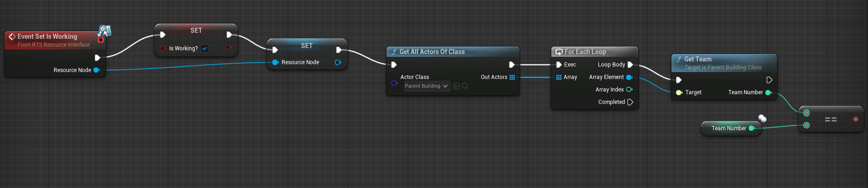
Task: Click Get All Actors Of Class exec output
Action: click(x=511, y=65)
